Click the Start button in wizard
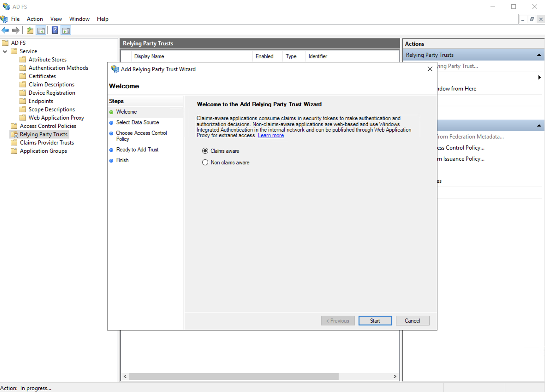Screen dimensions: 545x392 tap(375, 321)
